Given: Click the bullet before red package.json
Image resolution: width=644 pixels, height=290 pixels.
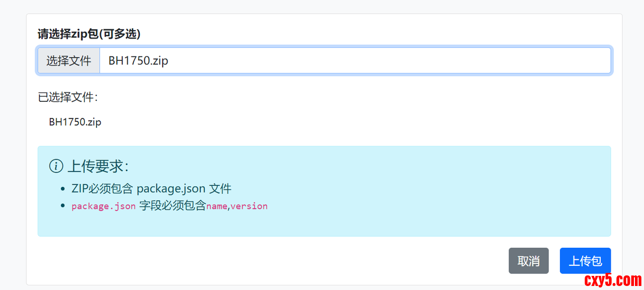Looking at the screenshot, I should 62,205.
